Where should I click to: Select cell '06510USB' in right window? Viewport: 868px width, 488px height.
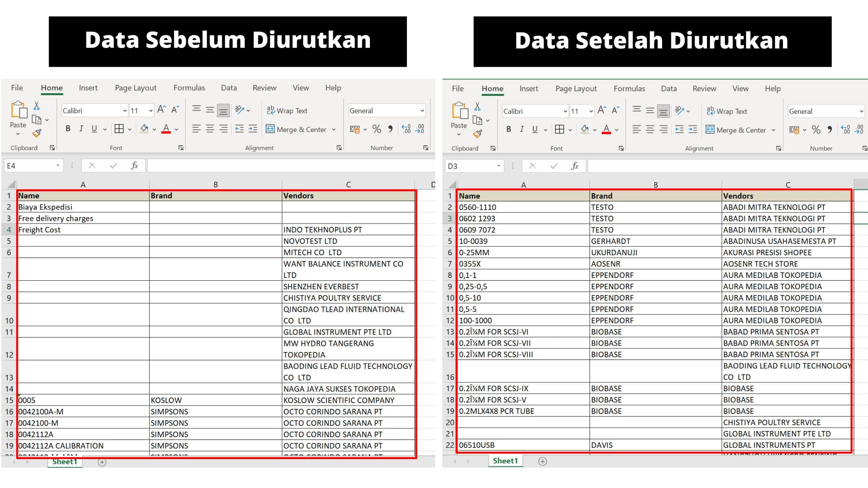[524, 445]
